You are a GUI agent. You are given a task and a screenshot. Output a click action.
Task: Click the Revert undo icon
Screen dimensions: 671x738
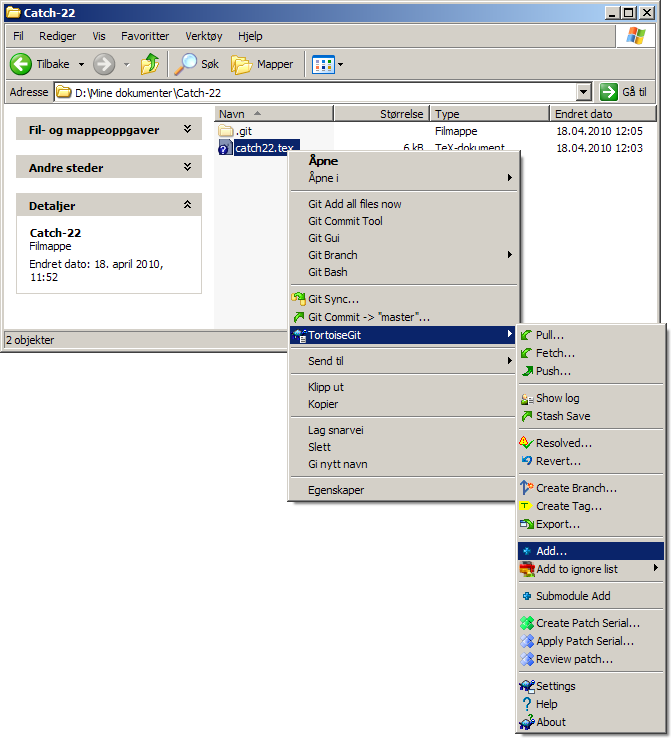pyautogui.click(x=527, y=461)
